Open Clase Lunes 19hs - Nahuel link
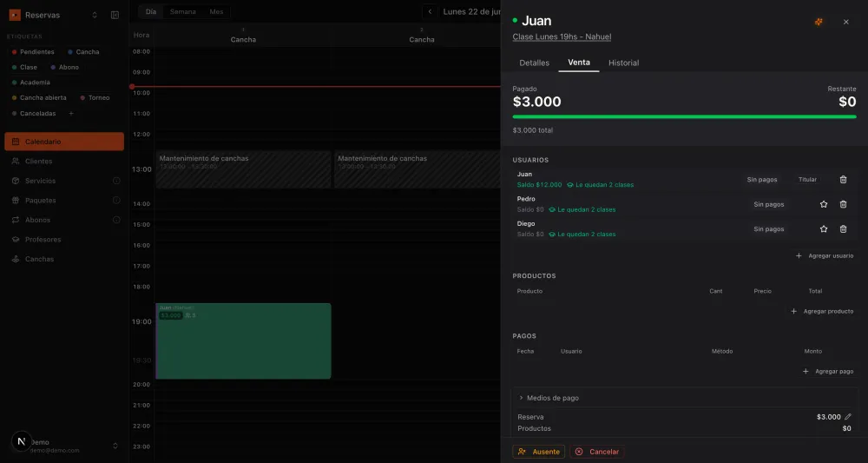Viewport: 868px width, 463px height. 562,36
